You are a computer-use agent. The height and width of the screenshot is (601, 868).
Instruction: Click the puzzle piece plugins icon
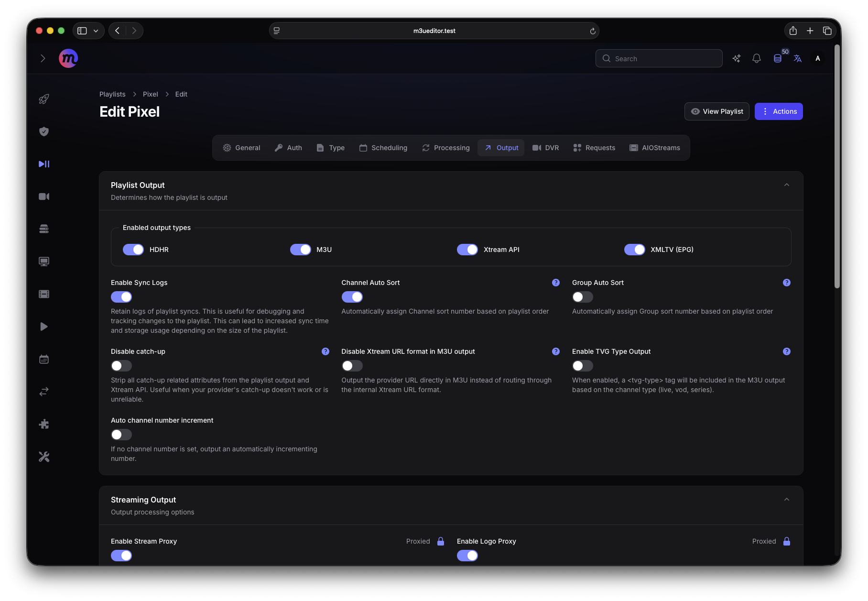44,424
